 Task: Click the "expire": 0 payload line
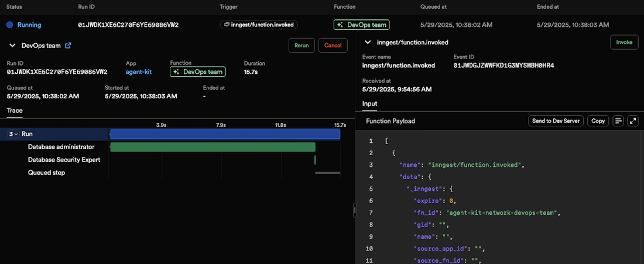tap(434, 201)
